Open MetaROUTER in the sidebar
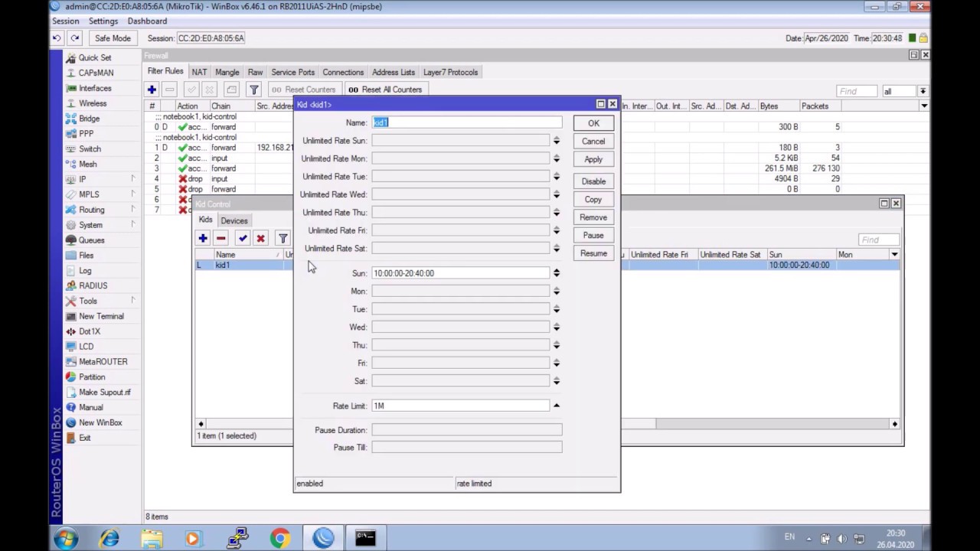This screenshot has height=551, width=980. tap(103, 361)
